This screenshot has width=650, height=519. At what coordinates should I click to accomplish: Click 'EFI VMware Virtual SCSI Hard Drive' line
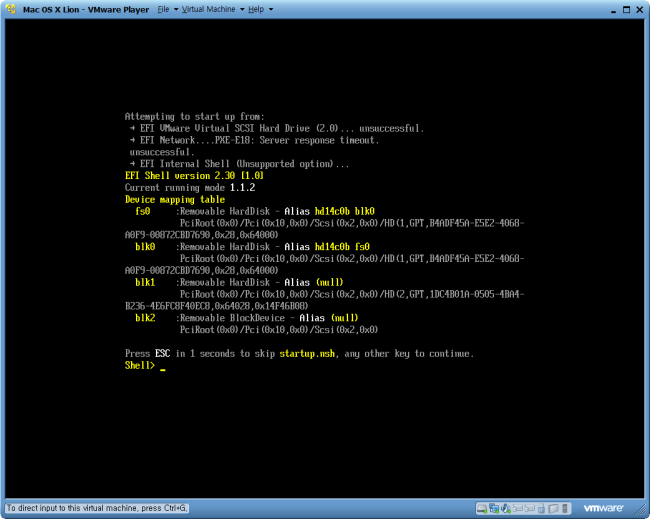click(x=277, y=129)
